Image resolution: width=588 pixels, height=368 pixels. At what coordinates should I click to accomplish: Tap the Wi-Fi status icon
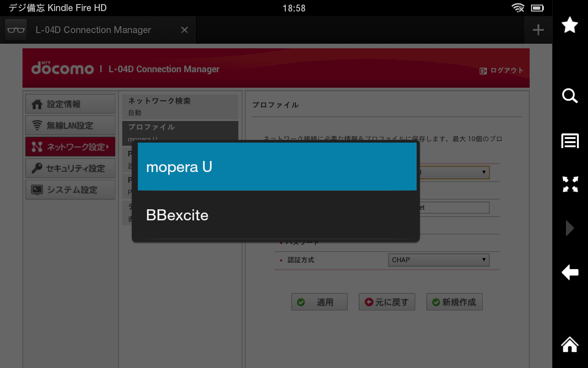518,8
